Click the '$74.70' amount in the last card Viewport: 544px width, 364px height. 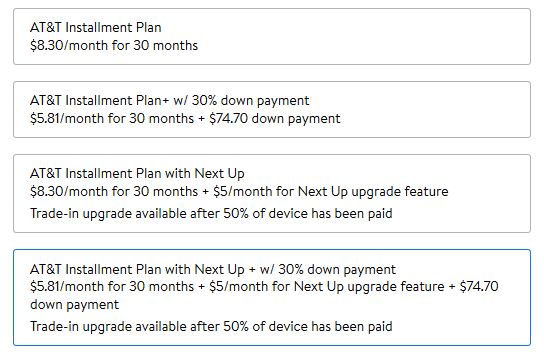pyautogui.click(x=479, y=287)
